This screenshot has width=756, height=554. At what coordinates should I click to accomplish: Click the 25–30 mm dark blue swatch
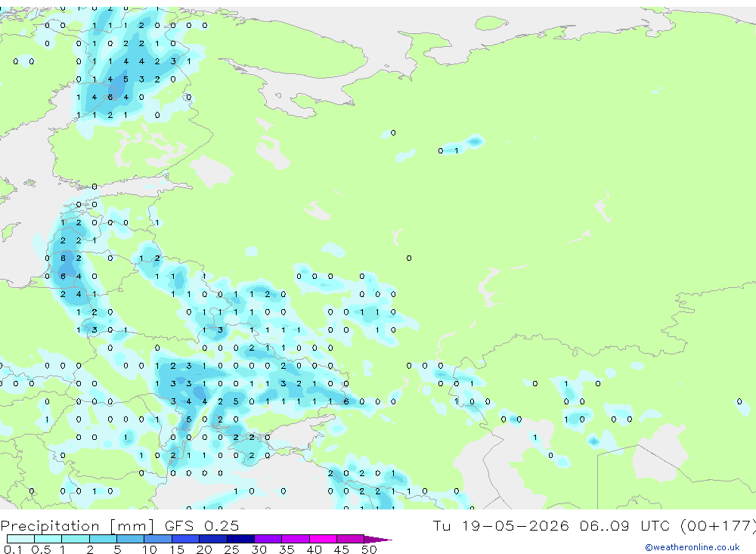click(x=240, y=539)
